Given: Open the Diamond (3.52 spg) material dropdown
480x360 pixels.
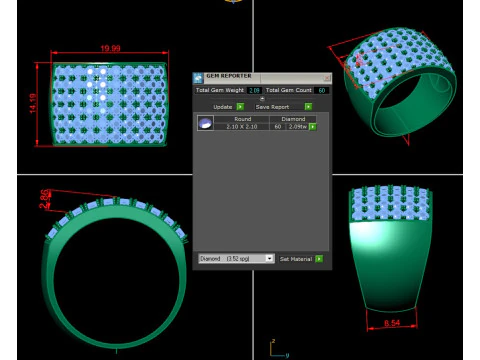Looking at the screenshot, I should tap(236, 259).
